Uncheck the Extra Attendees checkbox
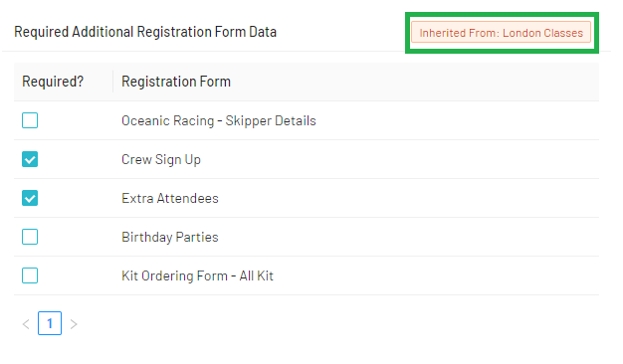This screenshot has height=364, width=623. (x=30, y=198)
